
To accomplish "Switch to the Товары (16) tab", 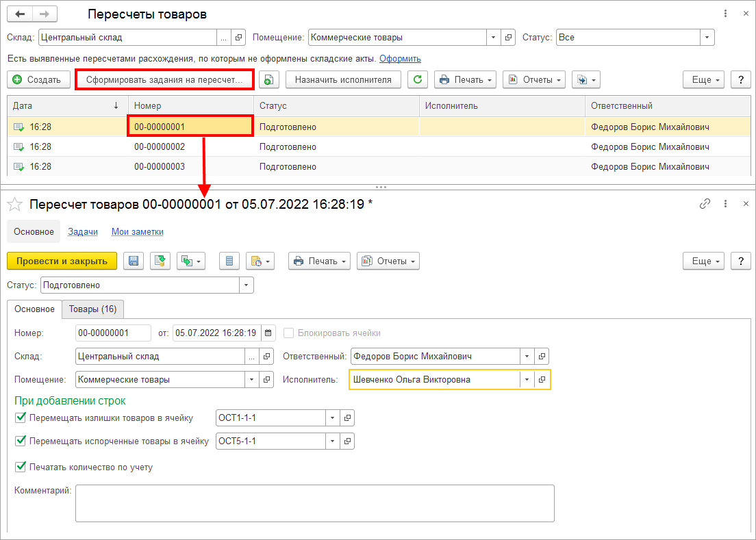I will (92, 309).
